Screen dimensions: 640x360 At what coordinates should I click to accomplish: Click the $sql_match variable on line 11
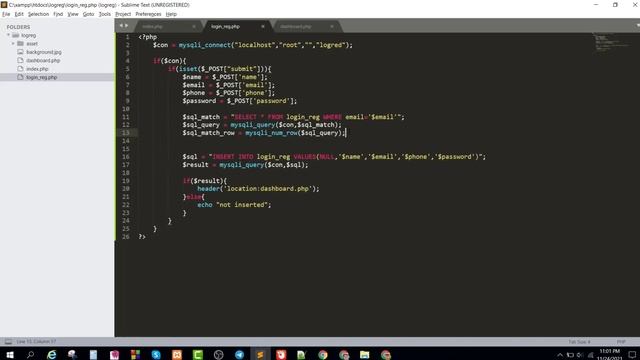pyautogui.click(x=201, y=117)
